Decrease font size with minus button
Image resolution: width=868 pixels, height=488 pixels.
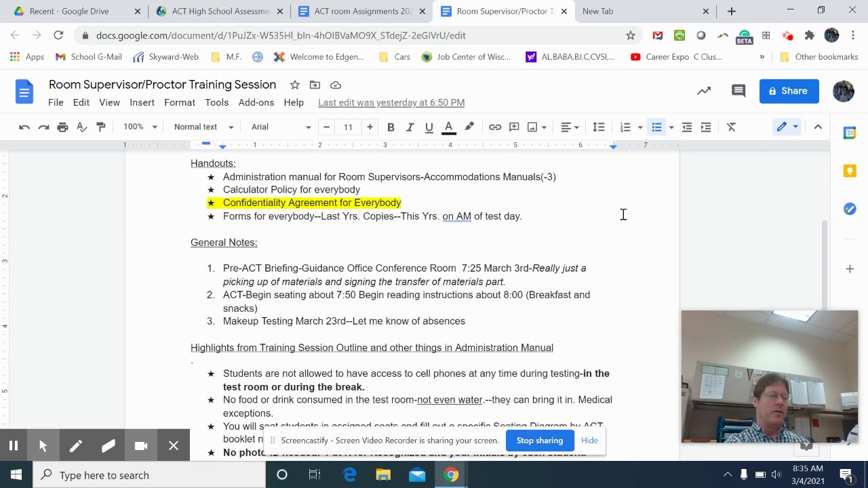tap(326, 127)
